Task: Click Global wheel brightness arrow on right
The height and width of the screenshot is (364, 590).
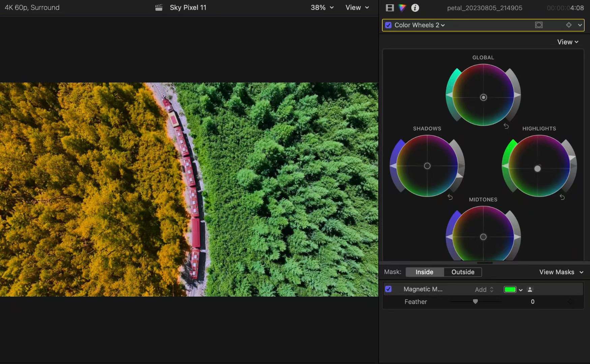Action: click(518, 95)
